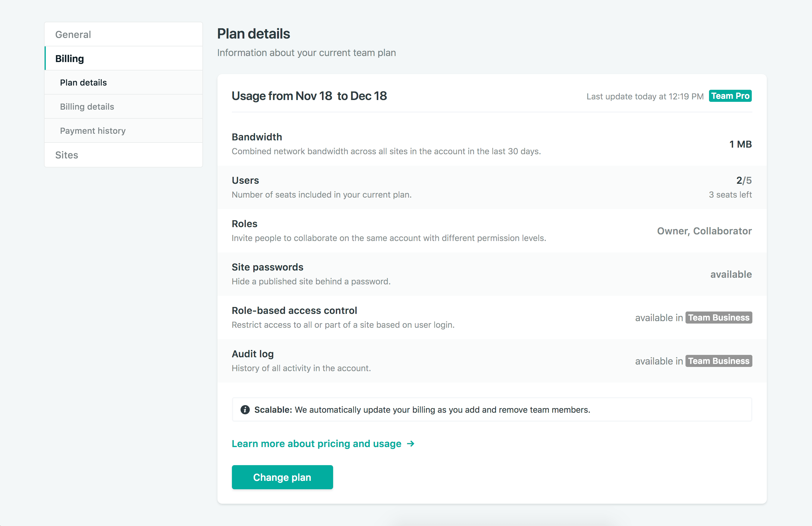
Task: Click Team Business badge in Audit log row
Action: pyautogui.click(x=719, y=361)
